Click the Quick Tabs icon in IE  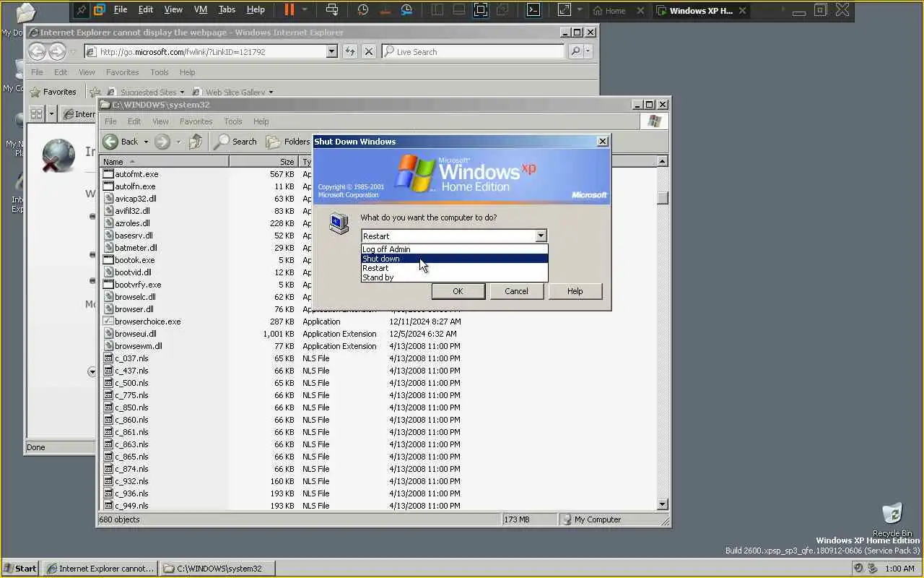click(36, 114)
